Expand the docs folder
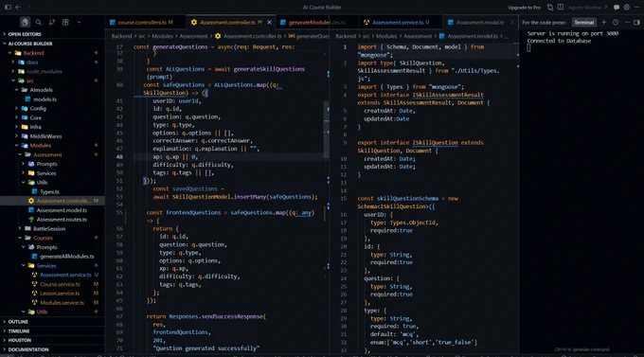This screenshot has height=357, width=644. coord(52,62)
